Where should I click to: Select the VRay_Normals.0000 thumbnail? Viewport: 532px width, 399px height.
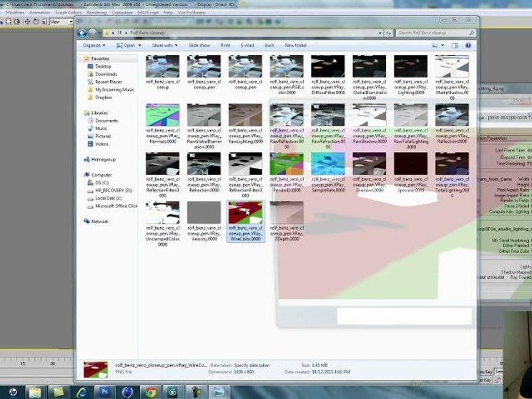click(162, 115)
